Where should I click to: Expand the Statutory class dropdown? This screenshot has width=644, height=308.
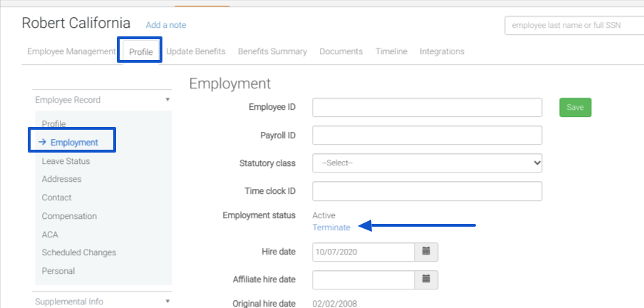[427, 163]
